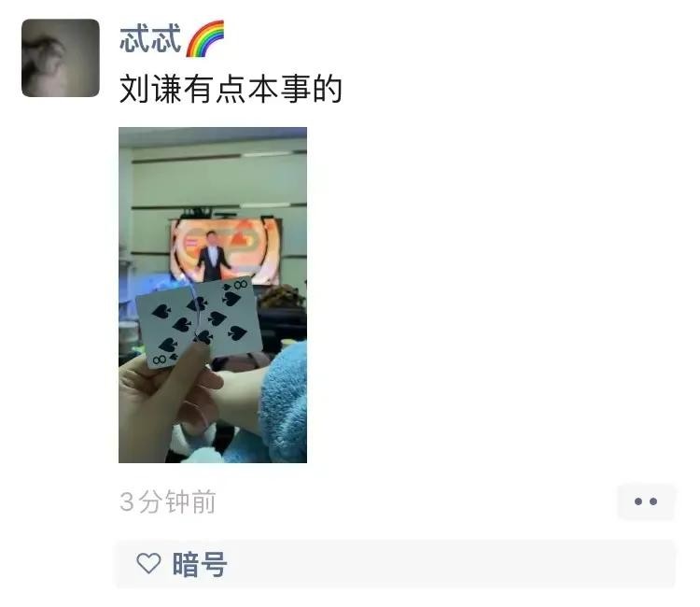Open the video thumbnail of the post
Viewport: 700px width, 607px height.
tap(213, 295)
